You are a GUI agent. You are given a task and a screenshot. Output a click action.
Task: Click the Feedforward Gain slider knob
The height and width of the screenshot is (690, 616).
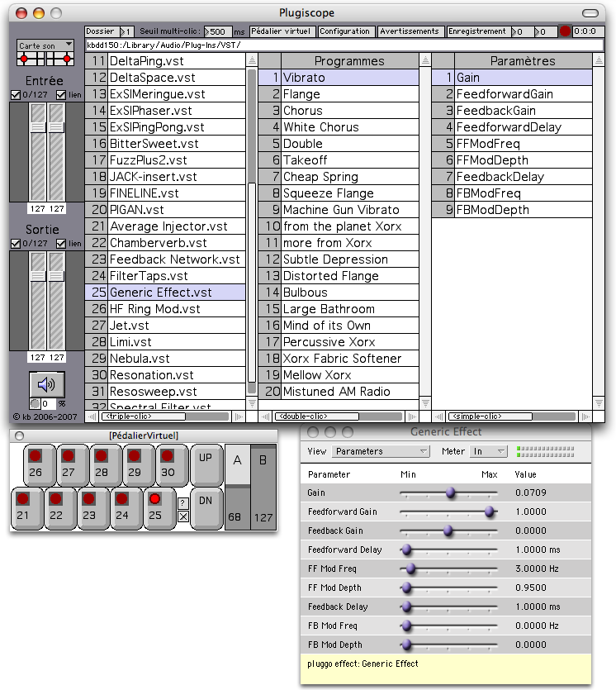tap(490, 512)
